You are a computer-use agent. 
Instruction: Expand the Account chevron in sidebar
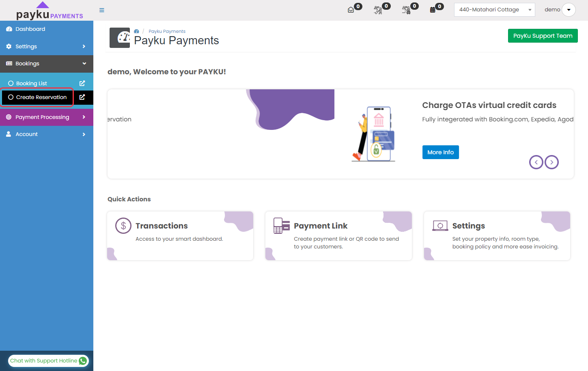[x=84, y=134]
